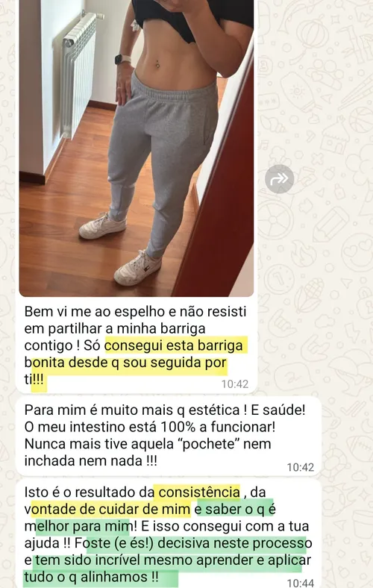Select the message starting 'Bem vi me ao espelho'

coord(136,345)
